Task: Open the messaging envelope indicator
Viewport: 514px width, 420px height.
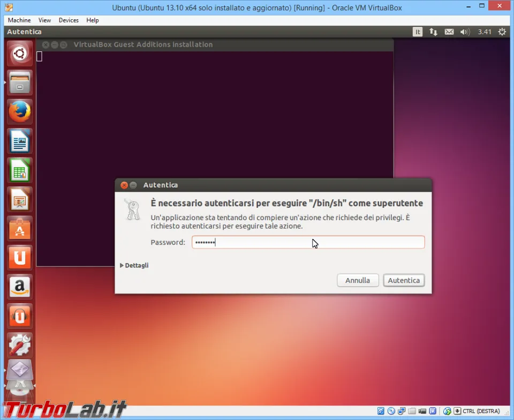Action: (449, 32)
